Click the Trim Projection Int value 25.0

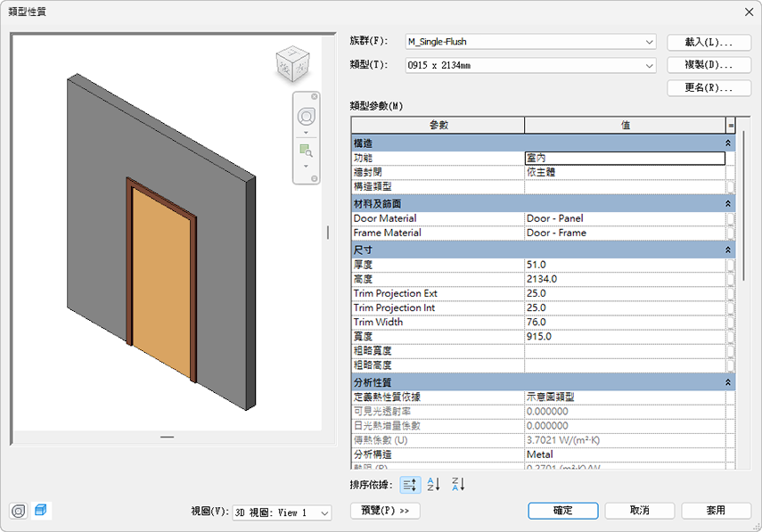click(625, 308)
